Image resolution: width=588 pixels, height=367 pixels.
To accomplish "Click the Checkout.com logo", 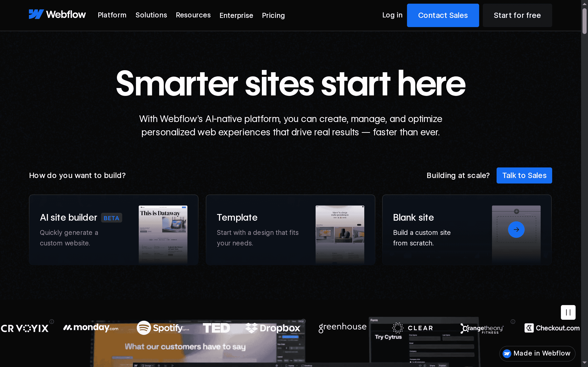I will (551, 328).
